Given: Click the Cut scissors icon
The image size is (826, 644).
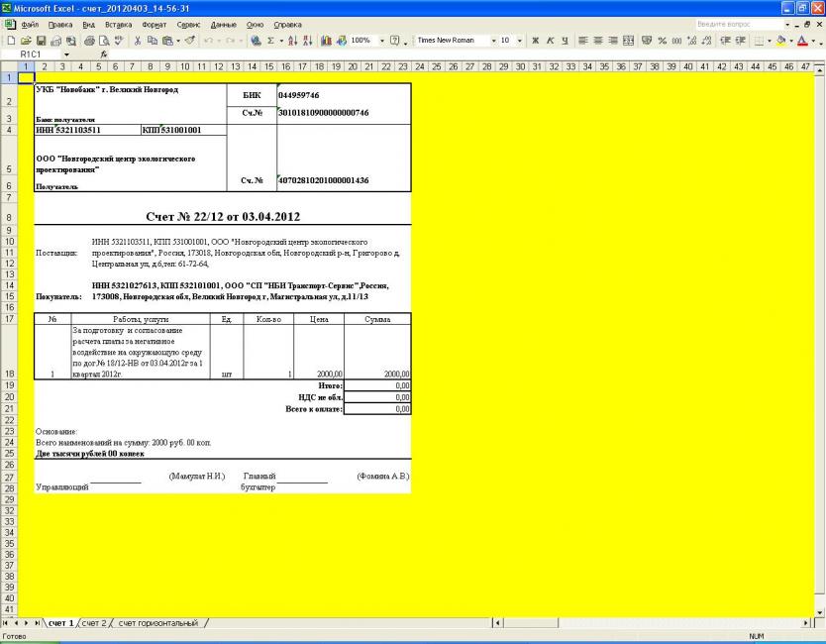Looking at the screenshot, I should click(x=140, y=40).
